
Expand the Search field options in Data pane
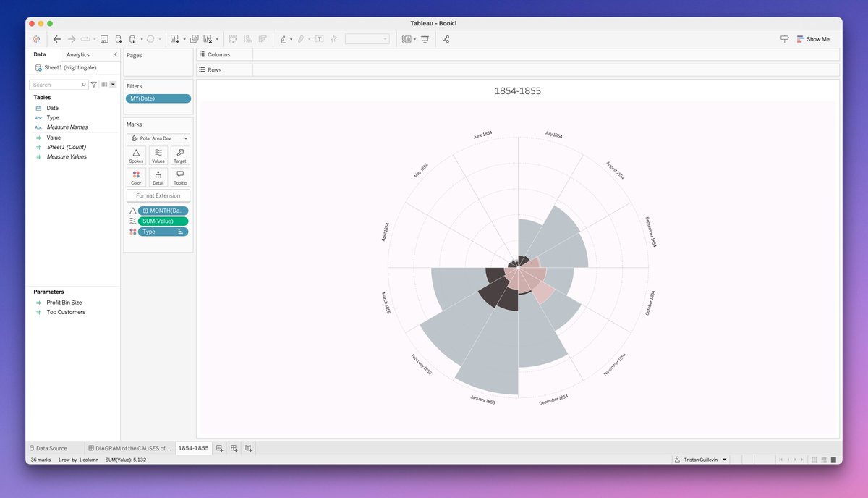113,84
